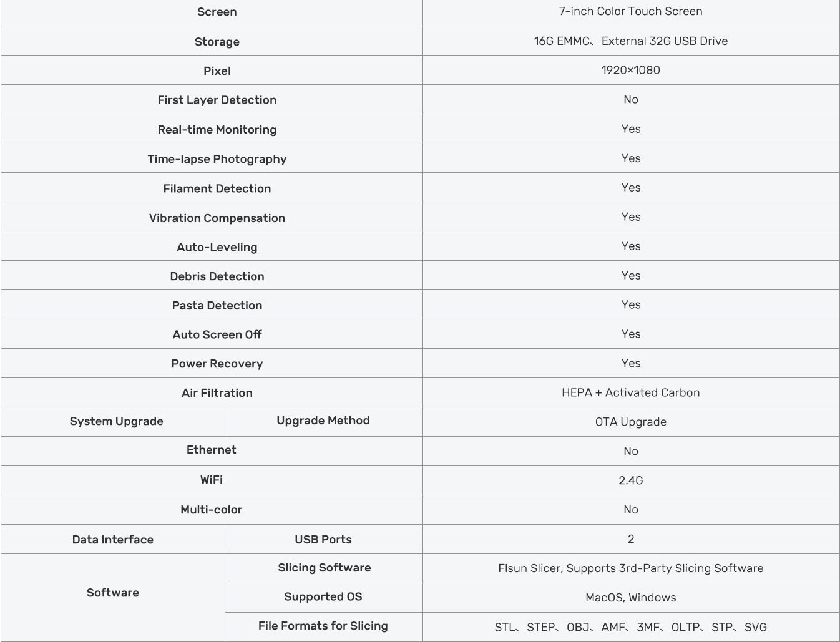
Task: Select the "Time-lapse Photography" label
Action: pos(217,158)
